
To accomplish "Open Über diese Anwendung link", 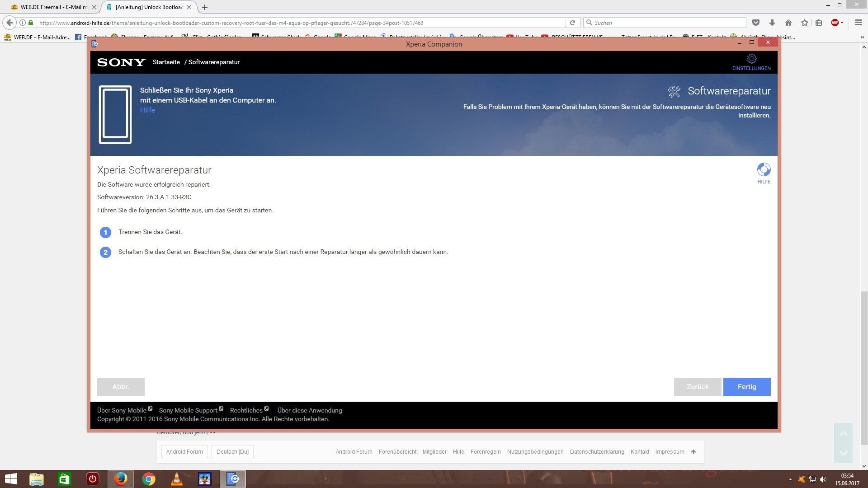I will click(x=310, y=410).
